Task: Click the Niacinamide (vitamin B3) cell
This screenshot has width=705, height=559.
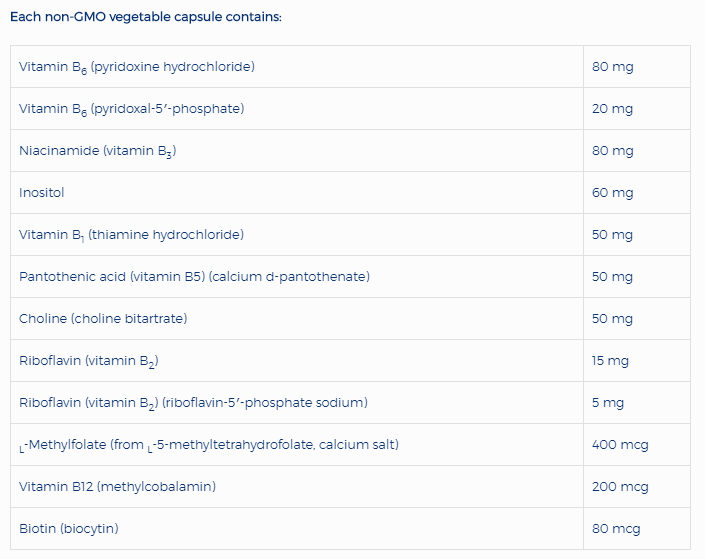Action: (x=98, y=151)
